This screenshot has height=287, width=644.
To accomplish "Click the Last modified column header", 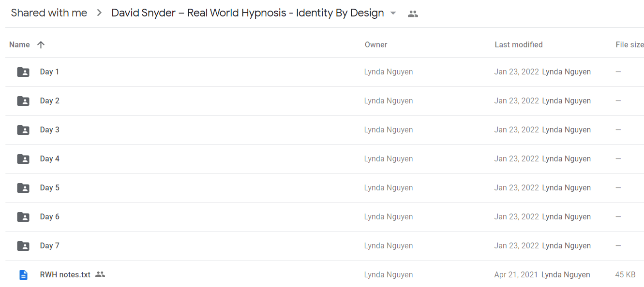I will [519, 44].
